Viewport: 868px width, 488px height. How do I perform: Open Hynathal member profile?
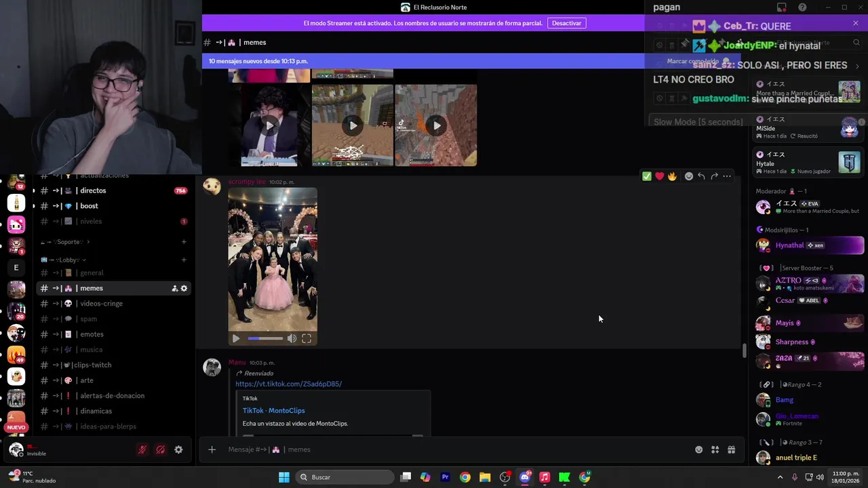pyautogui.click(x=810, y=245)
